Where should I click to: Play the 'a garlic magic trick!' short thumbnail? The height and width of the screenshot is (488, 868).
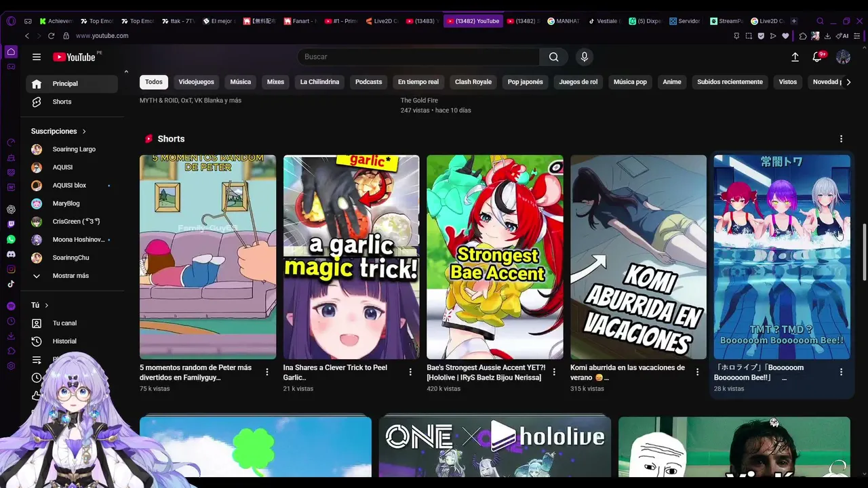pyautogui.click(x=351, y=257)
